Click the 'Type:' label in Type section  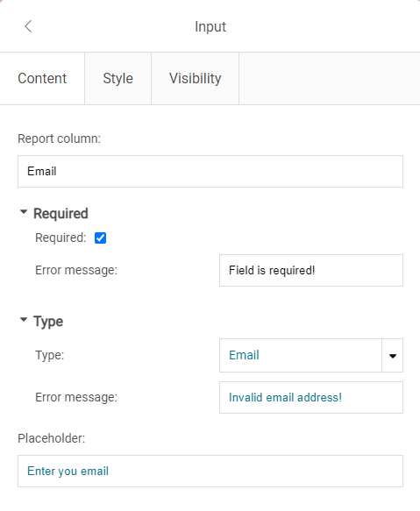tap(50, 355)
